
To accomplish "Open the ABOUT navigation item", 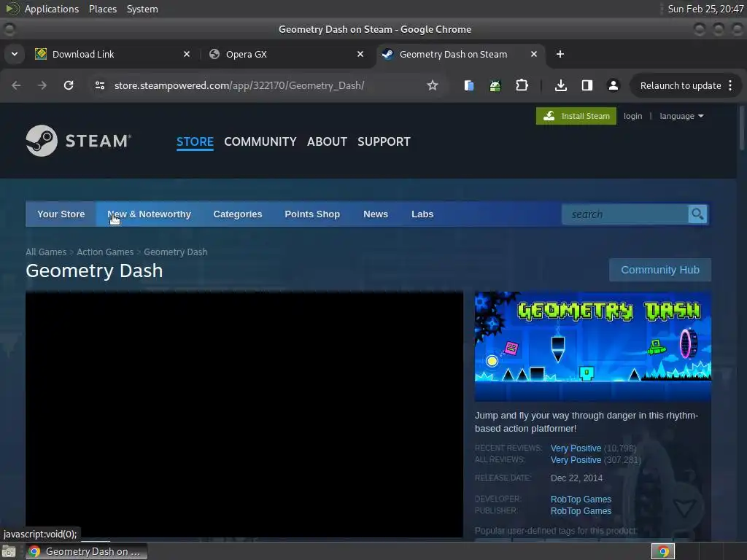I will [327, 141].
